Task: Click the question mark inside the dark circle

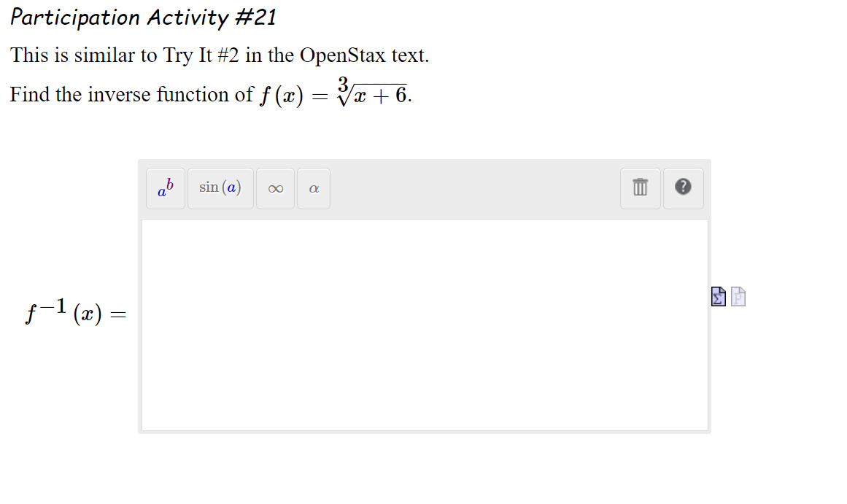Action: (683, 187)
